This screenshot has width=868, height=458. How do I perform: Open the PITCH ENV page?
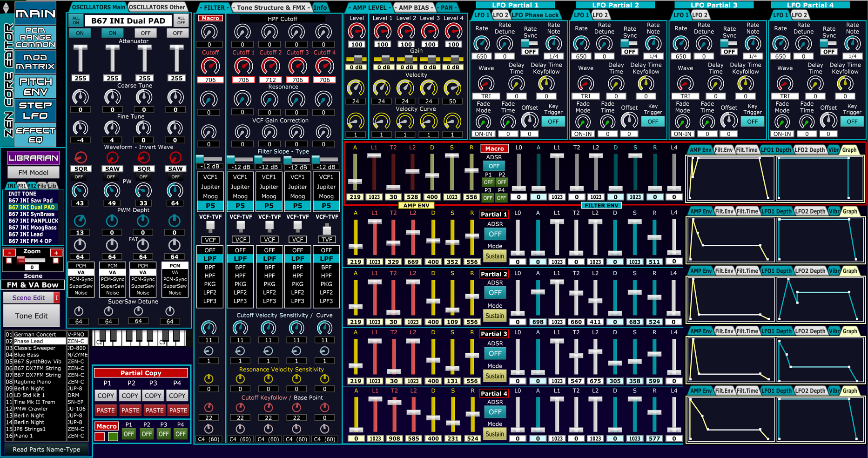click(35, 87)
